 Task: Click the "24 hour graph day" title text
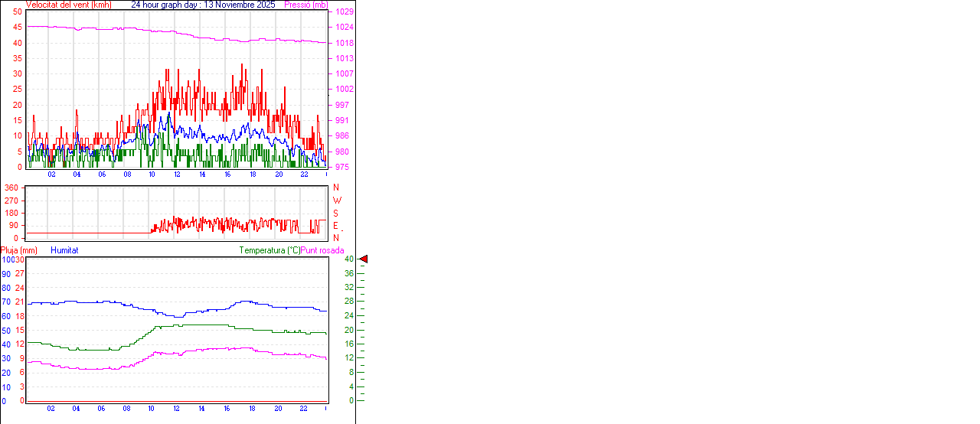click(x=203, y=5)
